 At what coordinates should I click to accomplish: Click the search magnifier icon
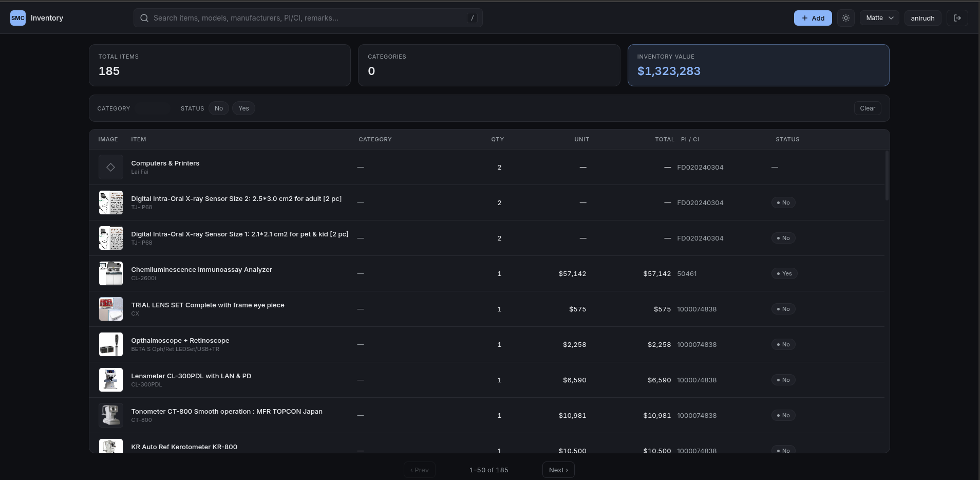coord(145,18)
